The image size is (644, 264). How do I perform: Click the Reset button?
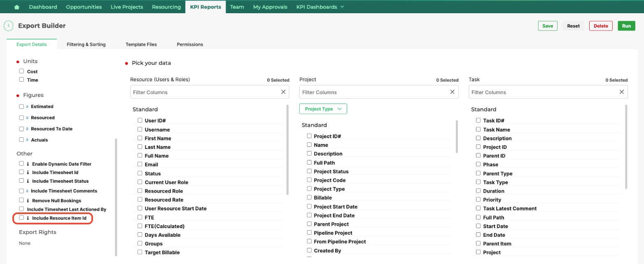pos(573,26)
